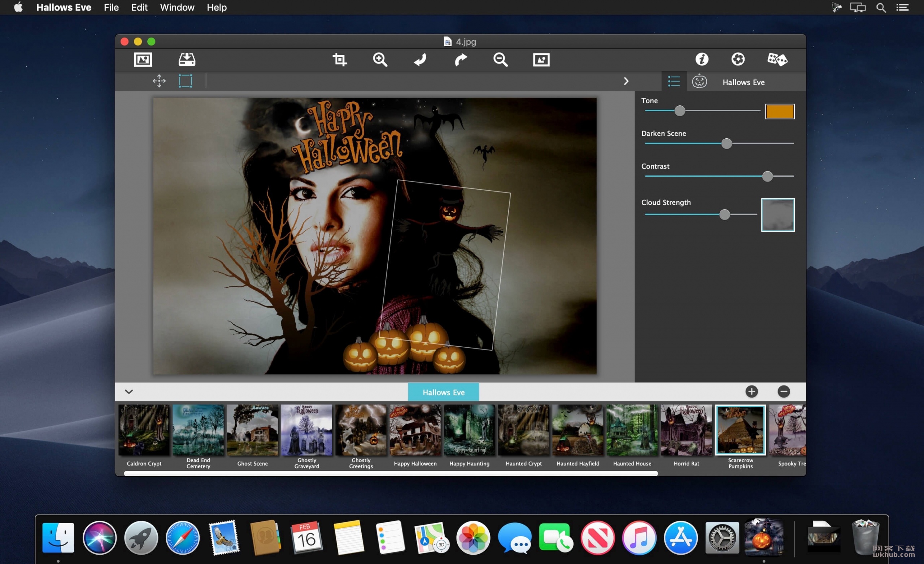Open System Preferences in the Dock
Viewport: 924px width, 564px height.
(x=722, y=537)
